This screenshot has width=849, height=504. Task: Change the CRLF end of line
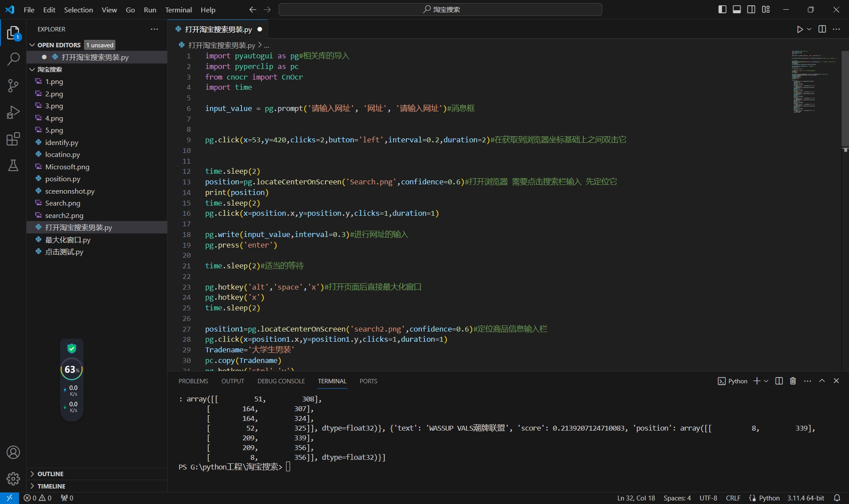click(x=733, y=498)
